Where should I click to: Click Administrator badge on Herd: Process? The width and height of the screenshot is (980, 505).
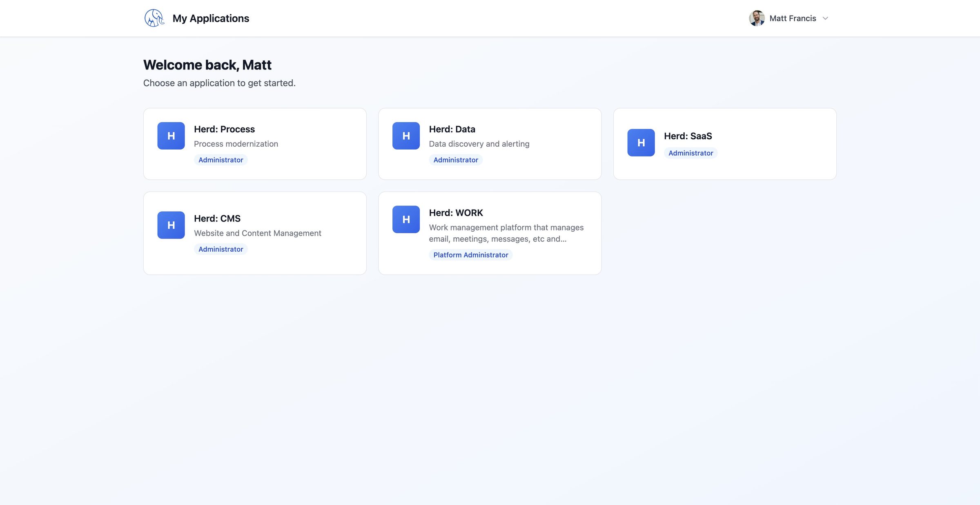221,160
